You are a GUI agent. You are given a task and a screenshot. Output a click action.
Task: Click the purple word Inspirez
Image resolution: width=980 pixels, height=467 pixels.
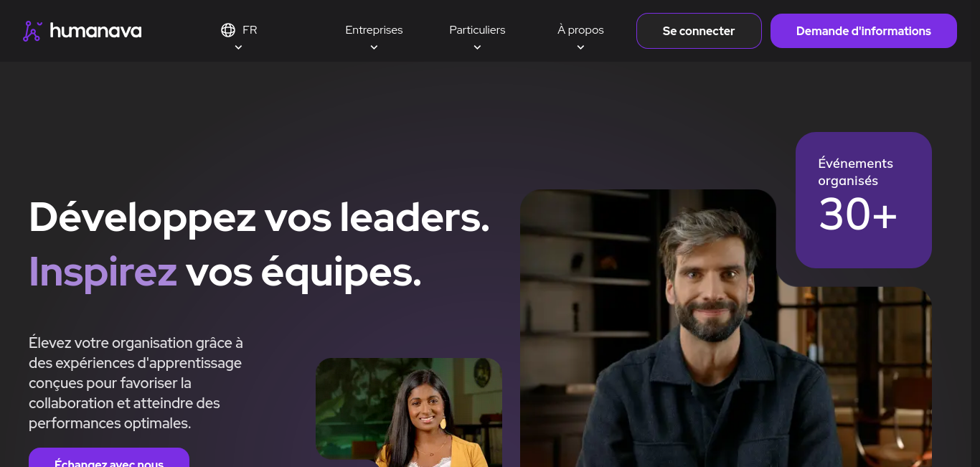tap(103, 272)
